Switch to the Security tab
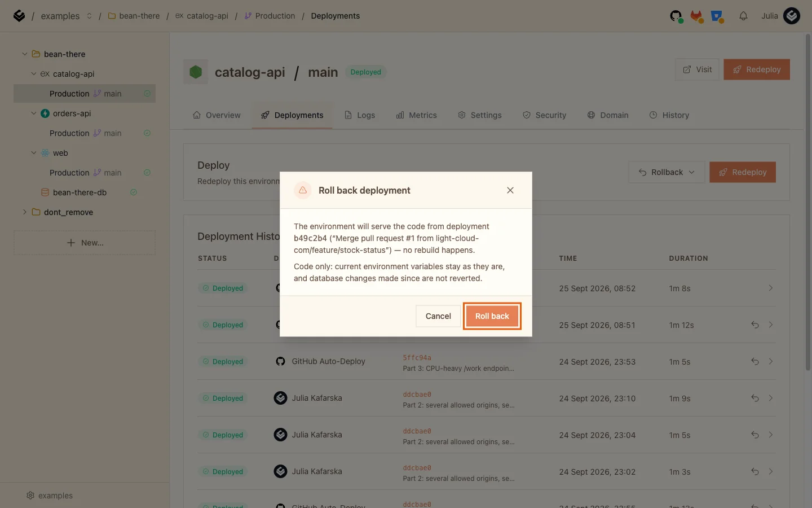812x508 pixels. coord(545,115)
